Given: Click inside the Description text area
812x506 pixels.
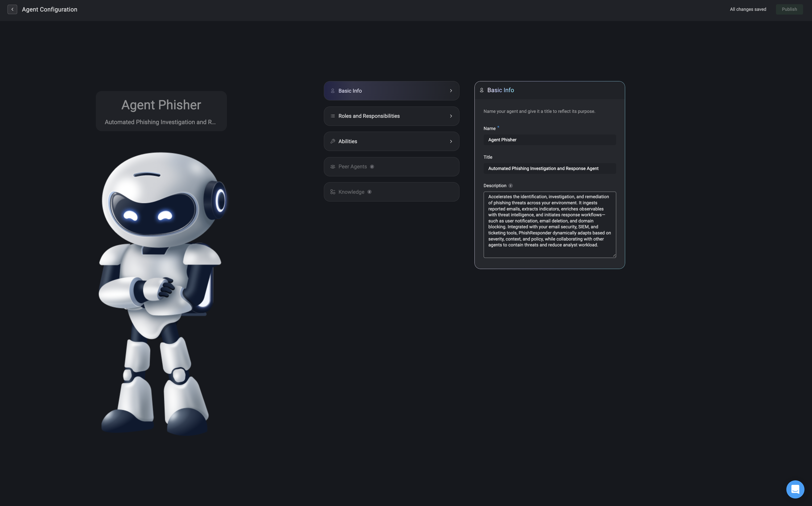Looking at the screenshot, I should [549, 225].
